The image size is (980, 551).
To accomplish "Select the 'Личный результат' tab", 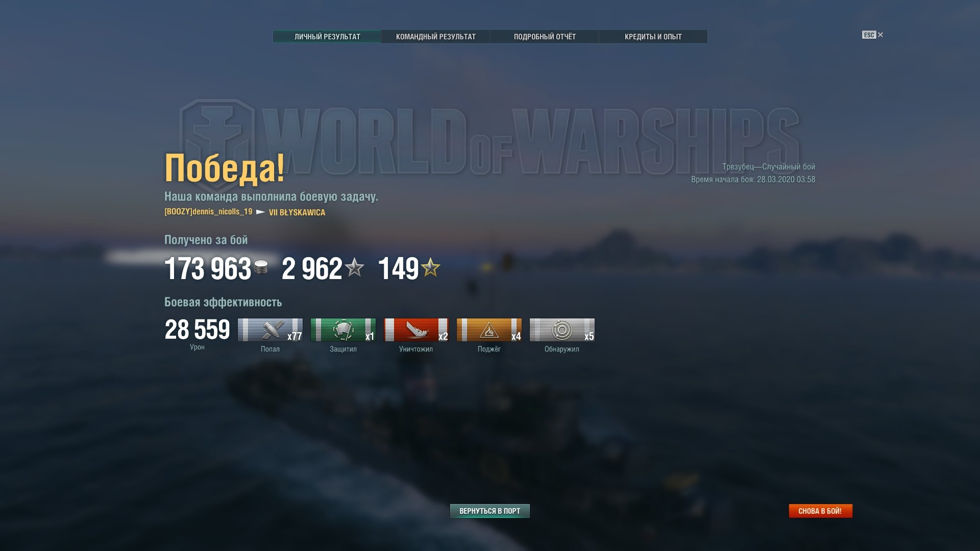I will pyautogui.click(x=327, y=37).
